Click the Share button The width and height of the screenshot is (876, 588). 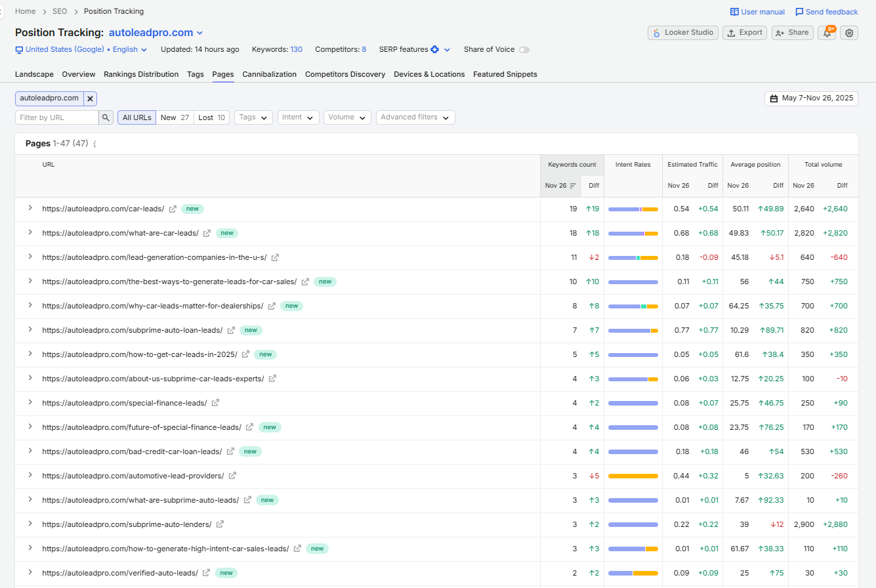pos(793,33)
